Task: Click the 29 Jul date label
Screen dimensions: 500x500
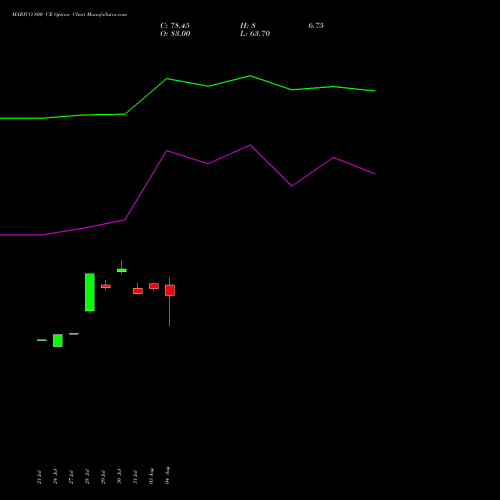Action: [x=103, y=477]
